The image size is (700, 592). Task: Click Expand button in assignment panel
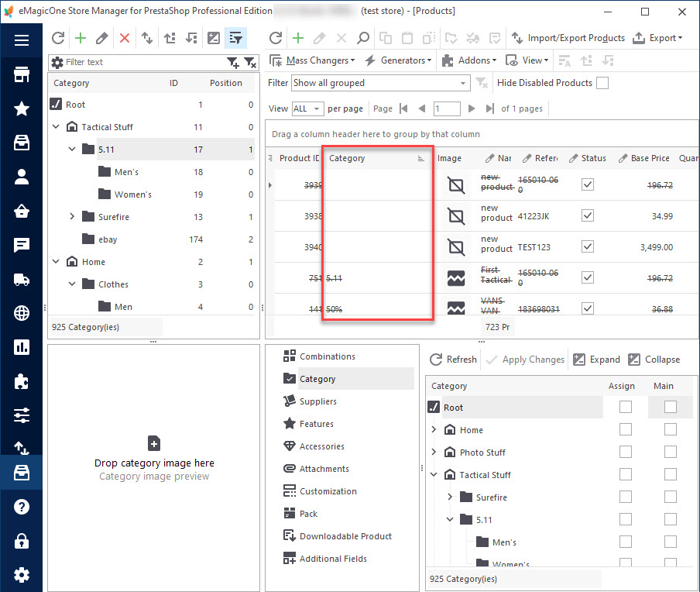coord(597,360)
